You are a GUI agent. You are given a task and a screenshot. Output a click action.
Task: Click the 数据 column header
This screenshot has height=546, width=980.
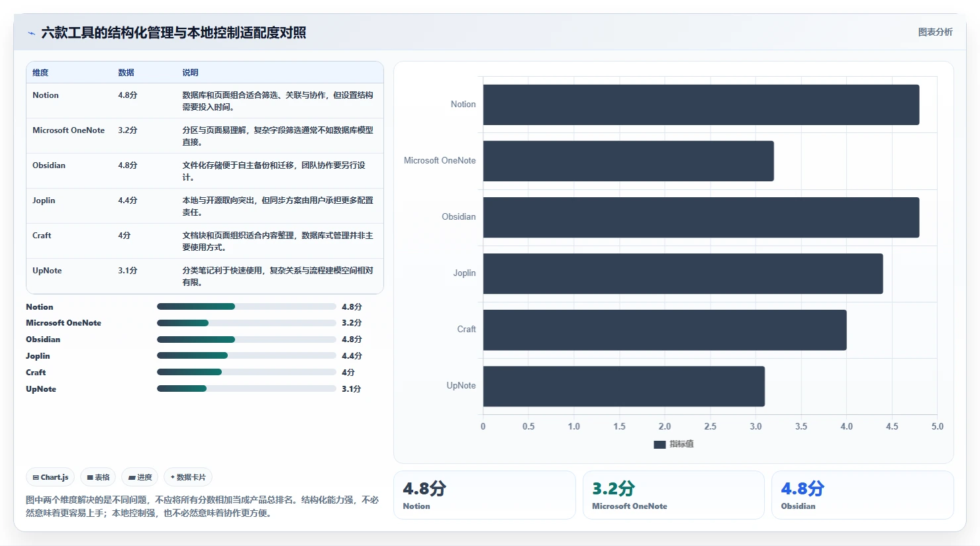point(126,73)
